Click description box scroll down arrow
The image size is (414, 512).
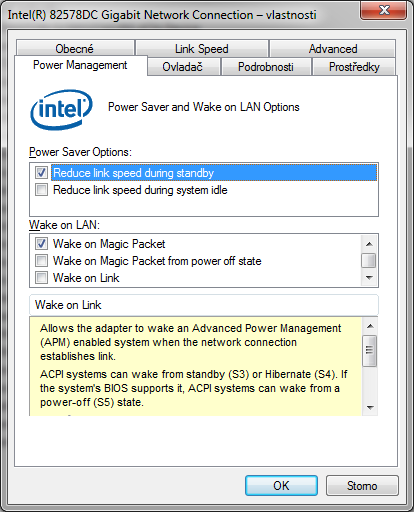(370, 407)
